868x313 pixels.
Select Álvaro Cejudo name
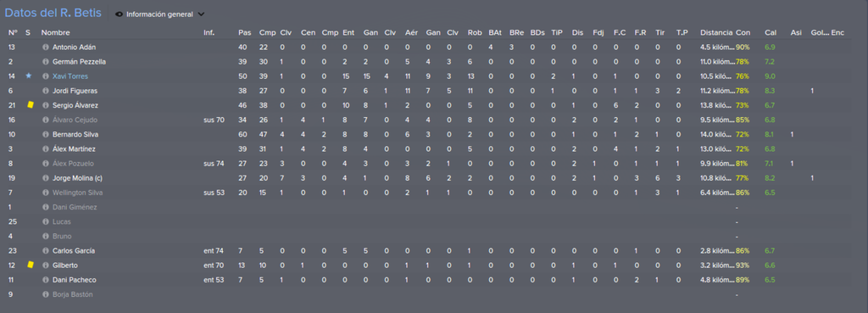[75, 120]
